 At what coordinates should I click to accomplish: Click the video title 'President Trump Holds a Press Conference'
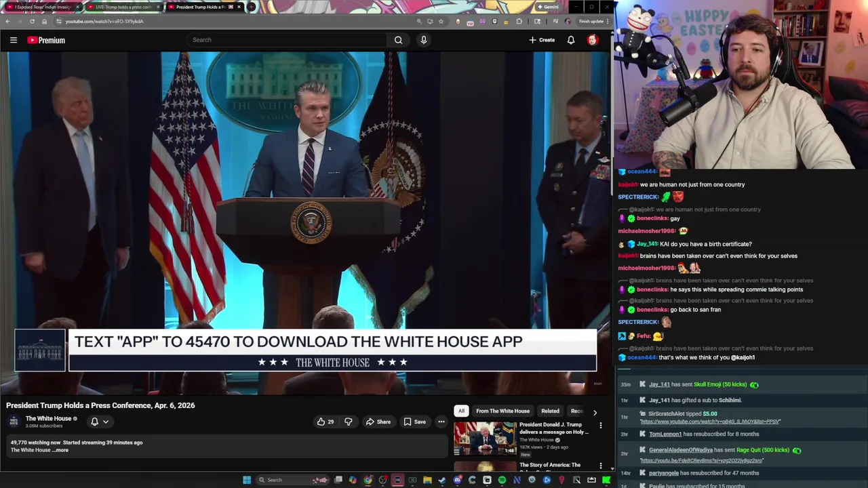pyautogui.click(x=100, y=405)
